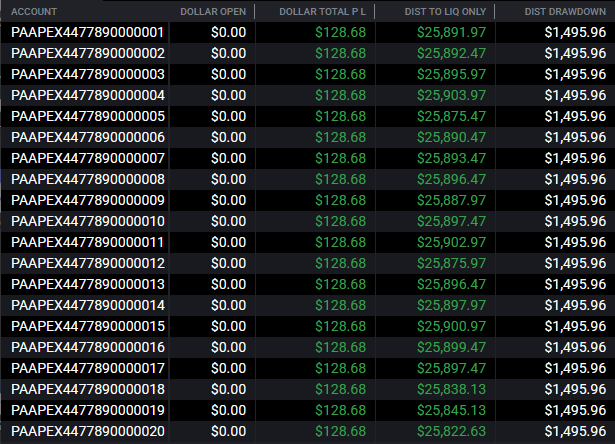Select account PAAPEX4477890000002
615x444 pixels.
[x=87, y=53]
